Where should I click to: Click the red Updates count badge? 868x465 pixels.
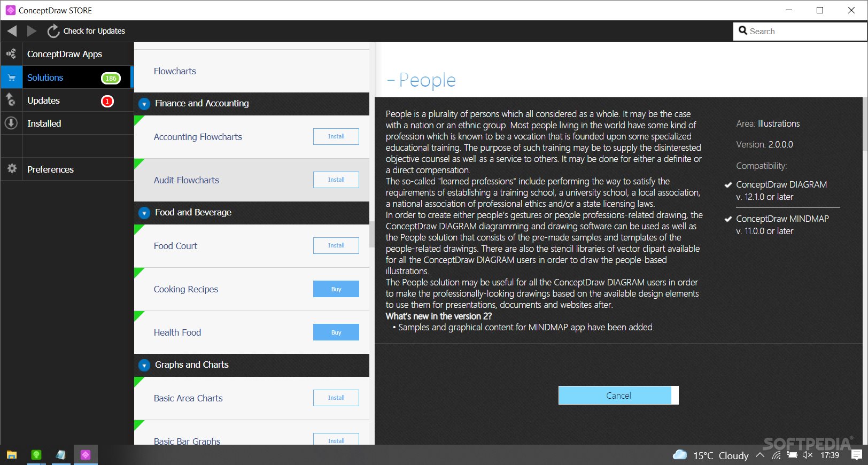tap(107, 101)
